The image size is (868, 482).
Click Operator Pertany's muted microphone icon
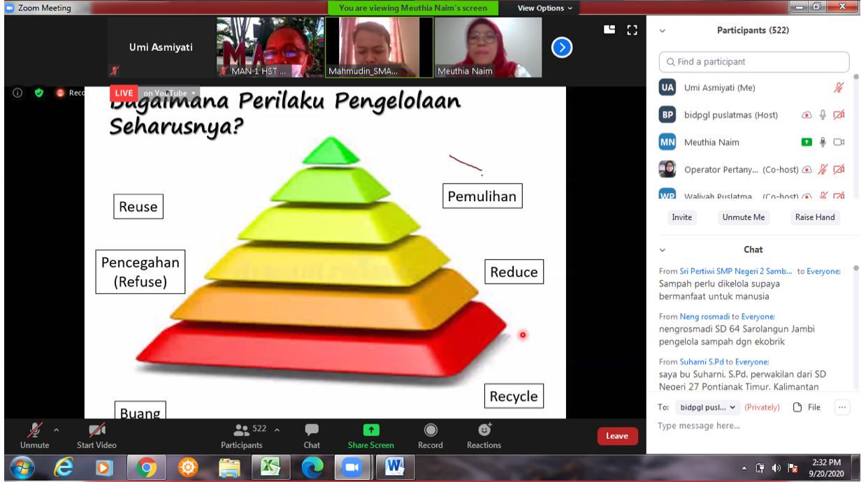823,169
